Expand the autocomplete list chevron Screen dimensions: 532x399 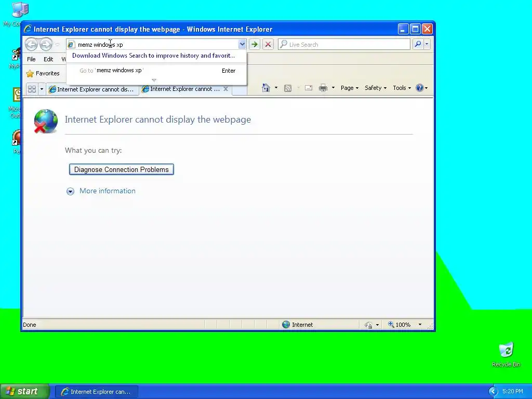tap(154, 81)
